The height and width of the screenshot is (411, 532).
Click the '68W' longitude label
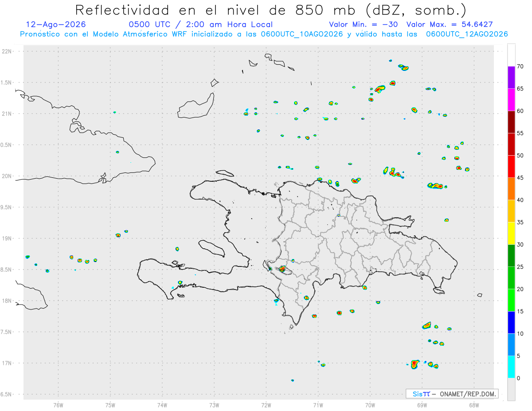pyautogui.click(x=474, y=405)
